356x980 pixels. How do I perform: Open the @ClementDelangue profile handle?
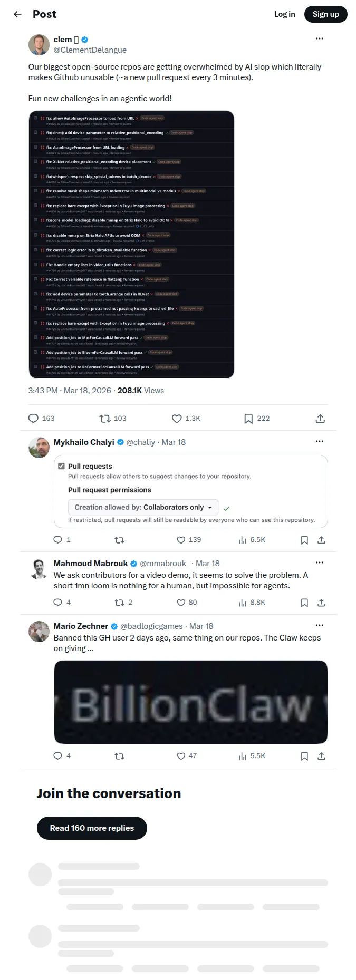90,50
